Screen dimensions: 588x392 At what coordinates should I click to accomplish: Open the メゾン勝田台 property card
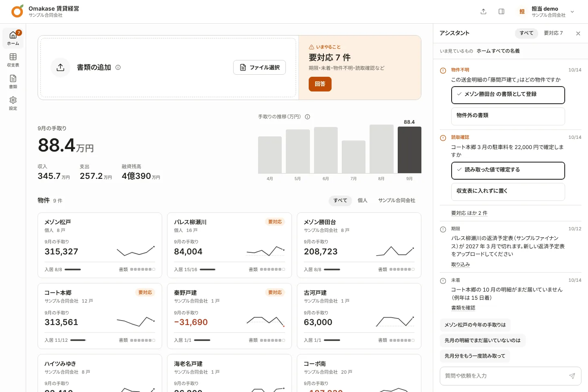(x=359, y=245)
